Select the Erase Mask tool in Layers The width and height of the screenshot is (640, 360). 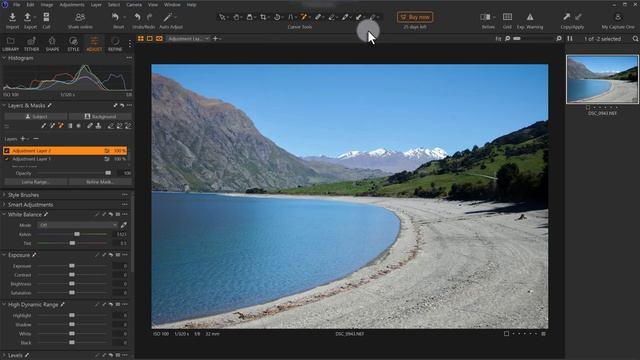pos(111,126)
